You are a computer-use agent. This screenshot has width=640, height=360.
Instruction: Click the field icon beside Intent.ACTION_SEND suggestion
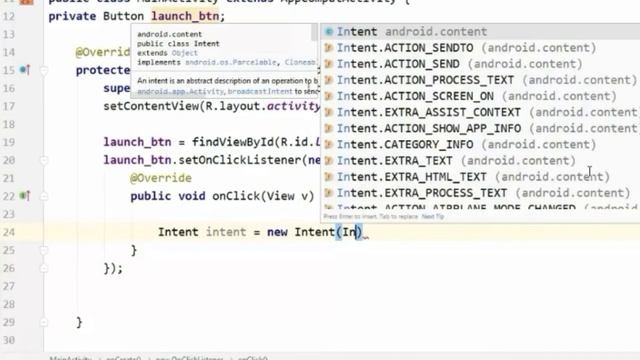pyautogui.click(x=329, y=64)
